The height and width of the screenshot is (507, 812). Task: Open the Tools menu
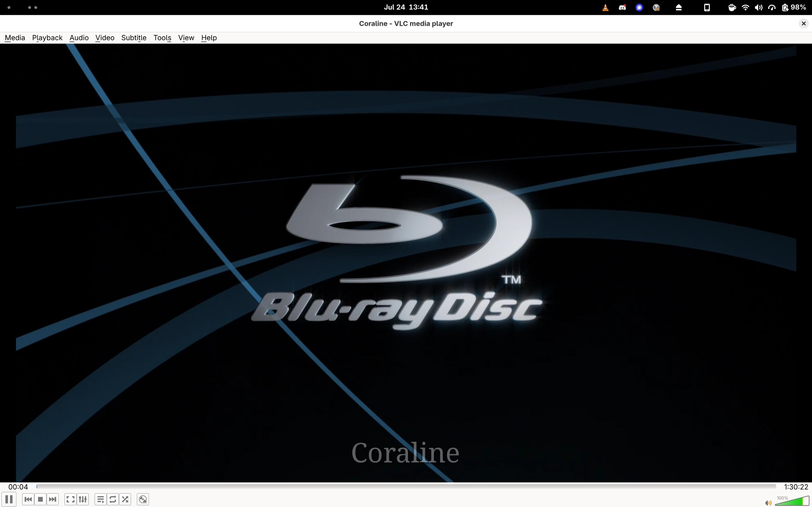point(162,37)
